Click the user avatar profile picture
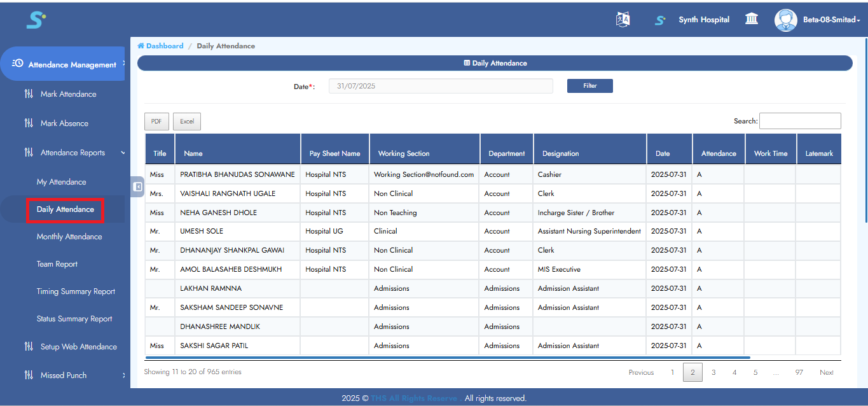868x406 pixels. click(x=785, y=20)
